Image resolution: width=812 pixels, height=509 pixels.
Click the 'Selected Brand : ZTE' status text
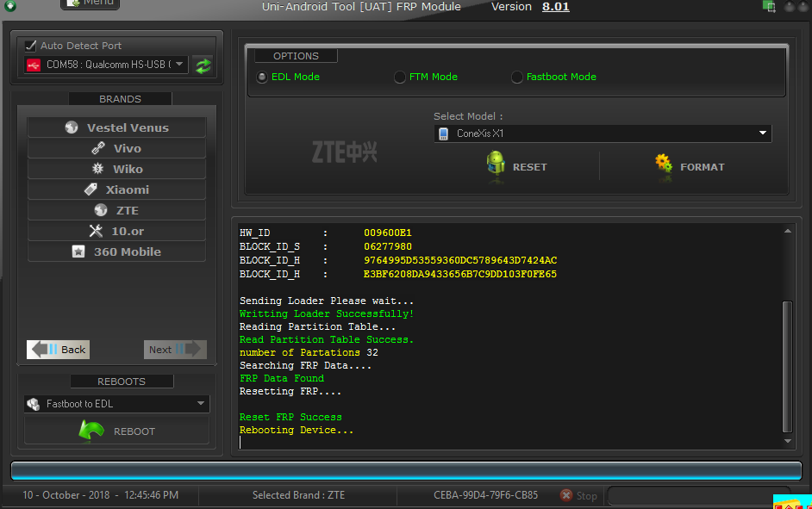pos(298,495)
